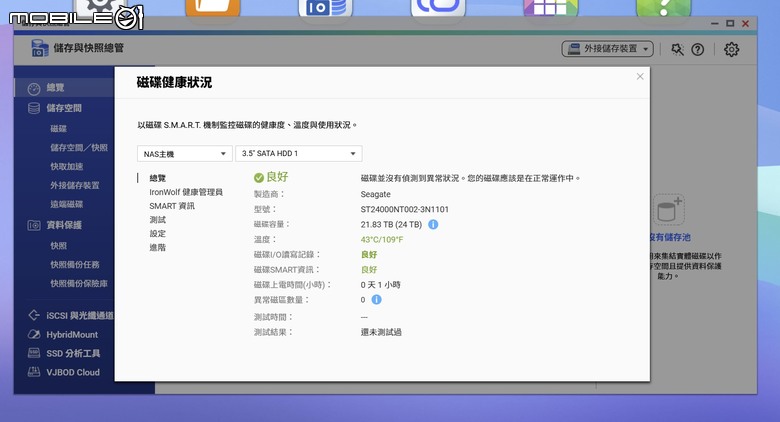Open the Storage & Snapshots desktop icon
The image size is (780, 422).
(x=325, y=8)
